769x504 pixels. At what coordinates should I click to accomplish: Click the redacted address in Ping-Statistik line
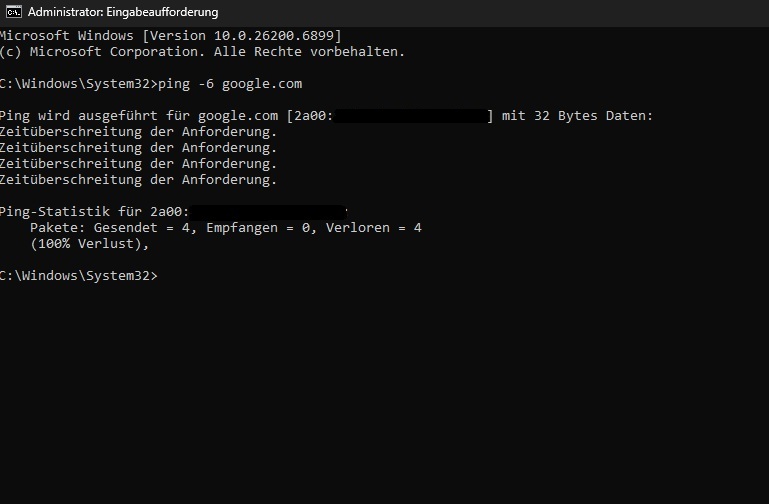pos(268,212)
